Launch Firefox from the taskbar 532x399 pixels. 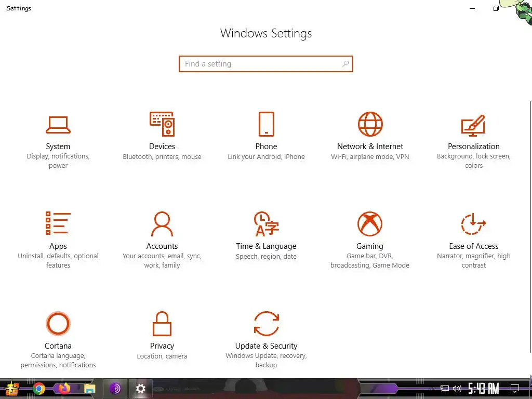click(x=64, y=389)
